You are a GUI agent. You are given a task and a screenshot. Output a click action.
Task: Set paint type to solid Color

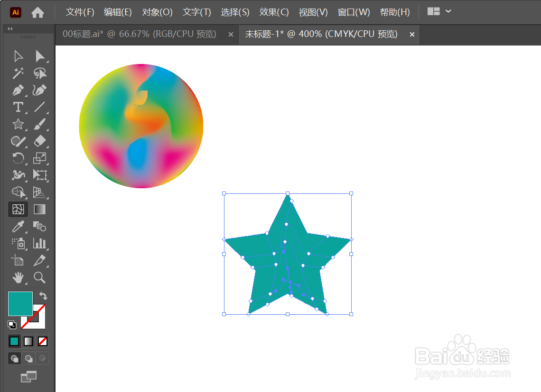15,341
